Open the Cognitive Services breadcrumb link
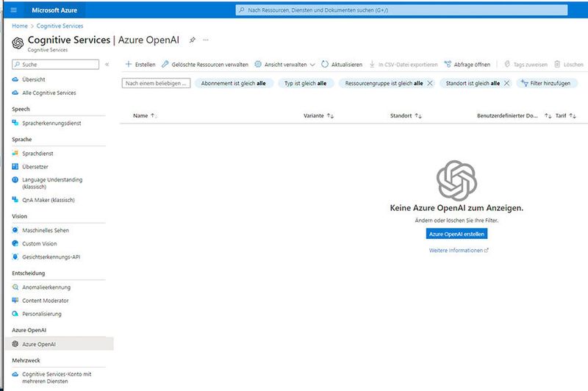 click(x=60, y=26)
